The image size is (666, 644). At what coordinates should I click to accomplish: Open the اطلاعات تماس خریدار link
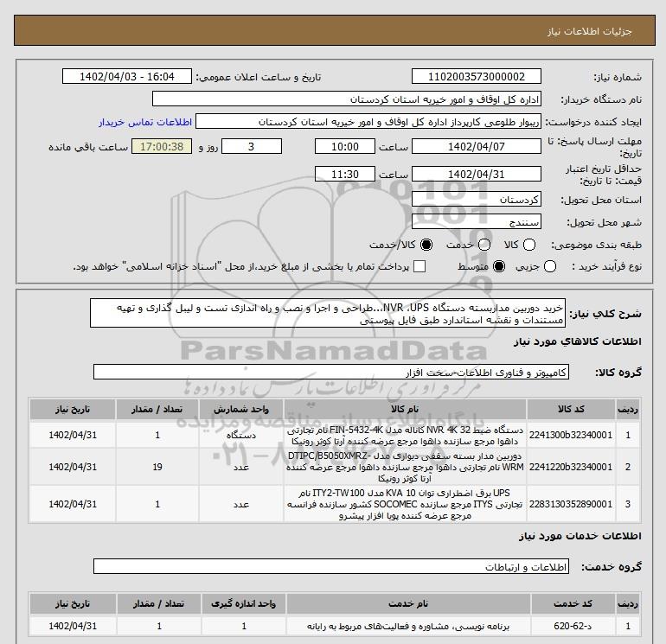pos(145,122)
